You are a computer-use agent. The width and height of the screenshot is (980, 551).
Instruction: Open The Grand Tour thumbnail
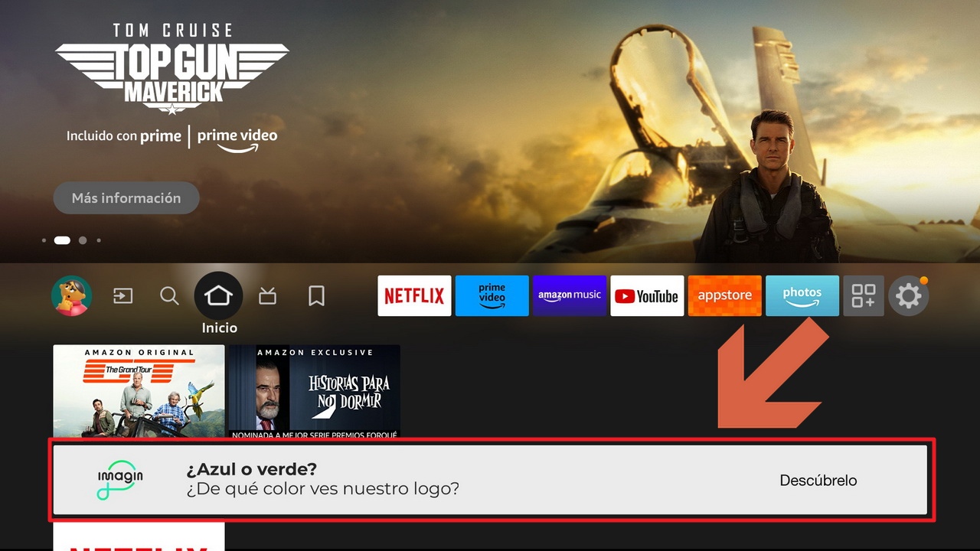[139, 391]
